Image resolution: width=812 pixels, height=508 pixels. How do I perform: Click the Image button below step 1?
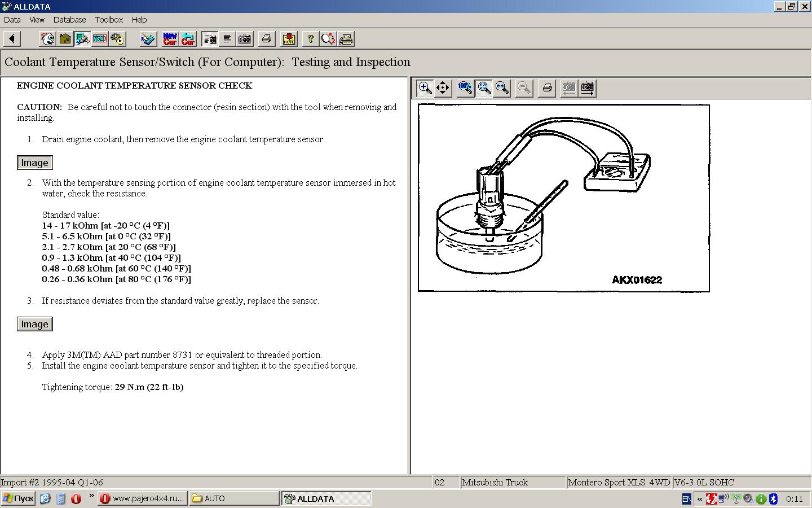(x=35, y=163)
